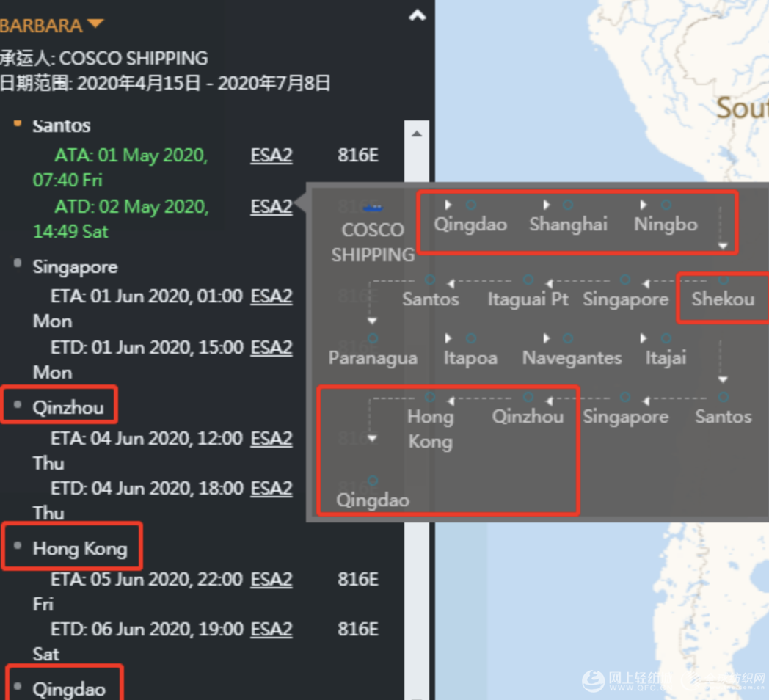Select Qinzhou in the port schedule list
Screen dimensions: 769x700
(68, 407)
